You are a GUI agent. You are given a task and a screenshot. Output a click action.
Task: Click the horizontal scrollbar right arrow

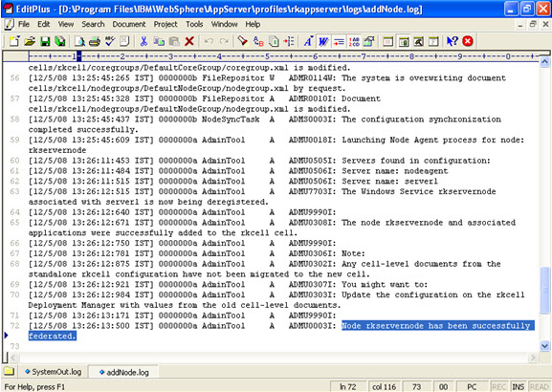pos(533,358)
